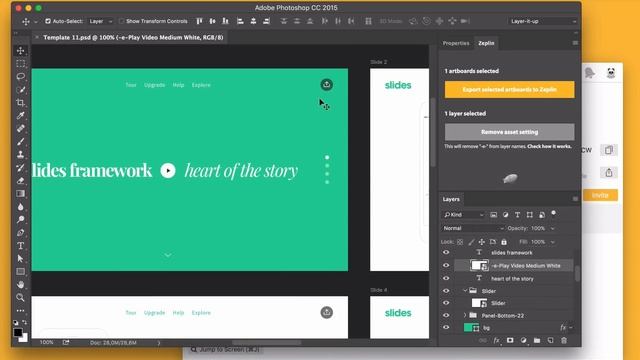Open the Check how it works link
The height and width of the screenshot is (360, 640).
(549, 147)
